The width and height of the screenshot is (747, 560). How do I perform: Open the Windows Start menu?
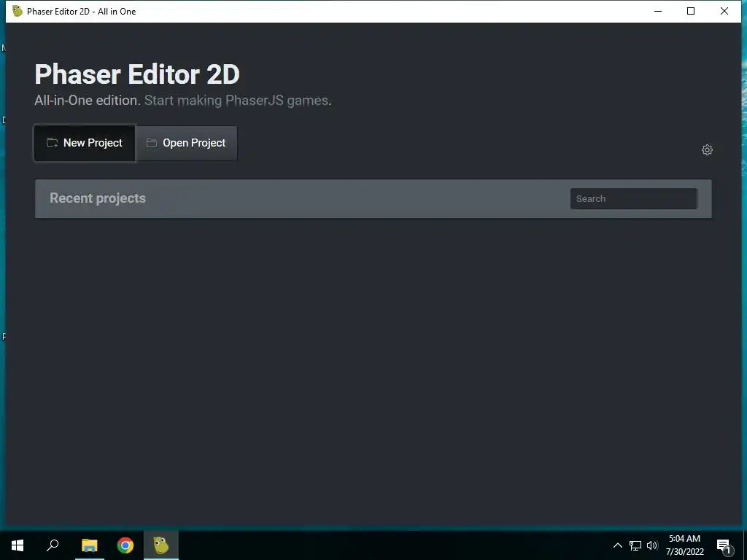(x=18, y=545)
